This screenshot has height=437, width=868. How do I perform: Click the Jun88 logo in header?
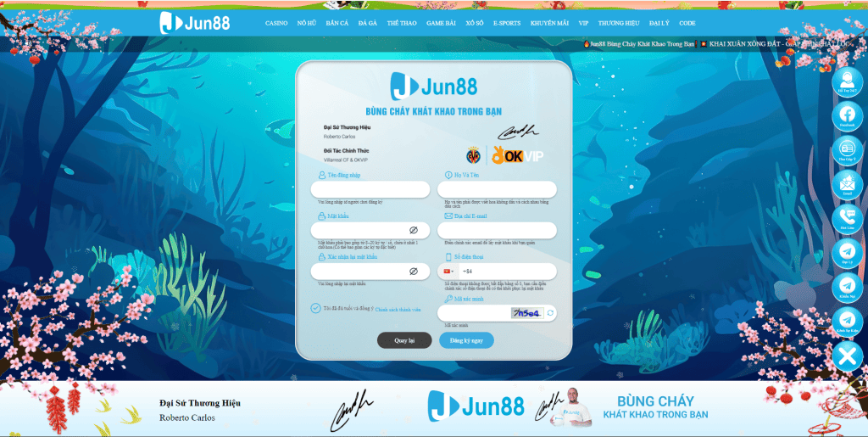(x=196, y=23)
